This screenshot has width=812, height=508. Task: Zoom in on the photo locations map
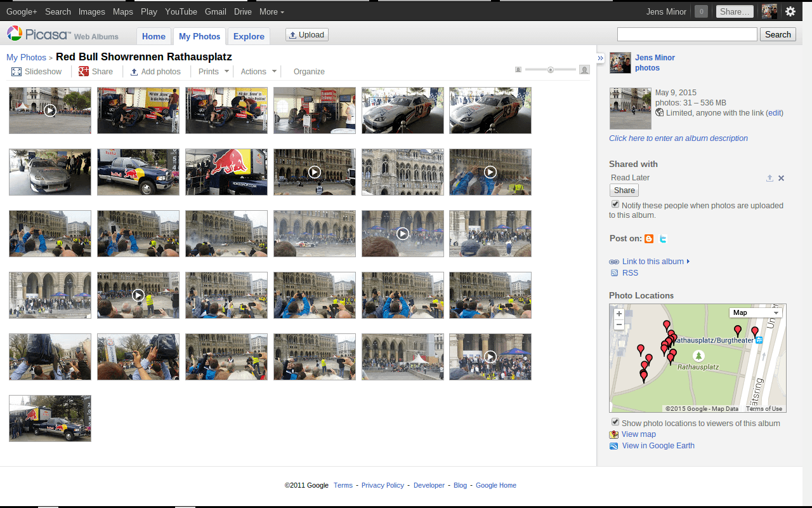[619, 314]
